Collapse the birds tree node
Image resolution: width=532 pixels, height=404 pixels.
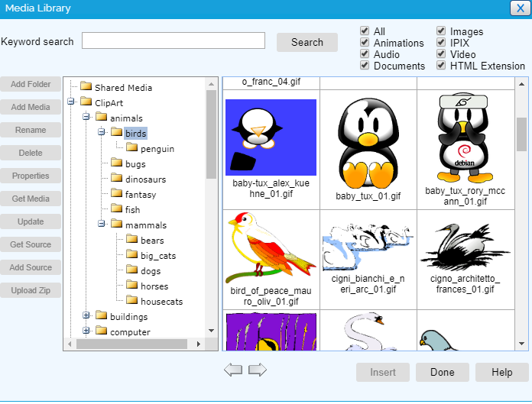[x=102, y=132]
